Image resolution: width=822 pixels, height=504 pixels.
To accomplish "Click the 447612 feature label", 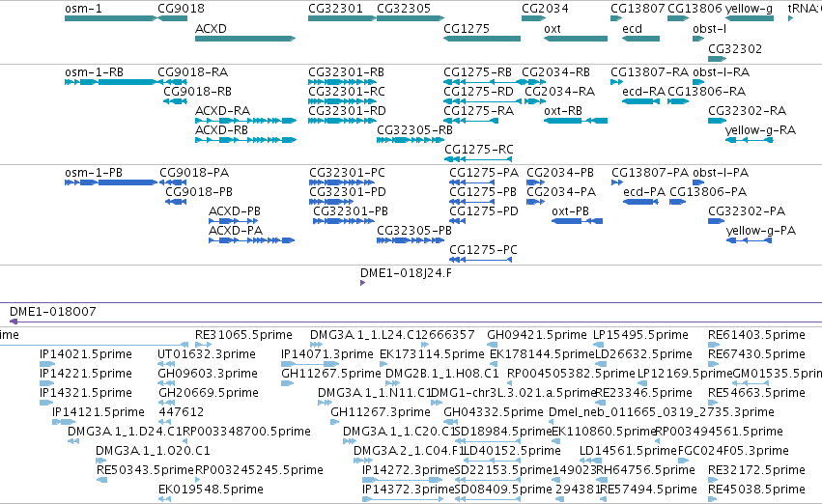I will click(x=182, y=412).
